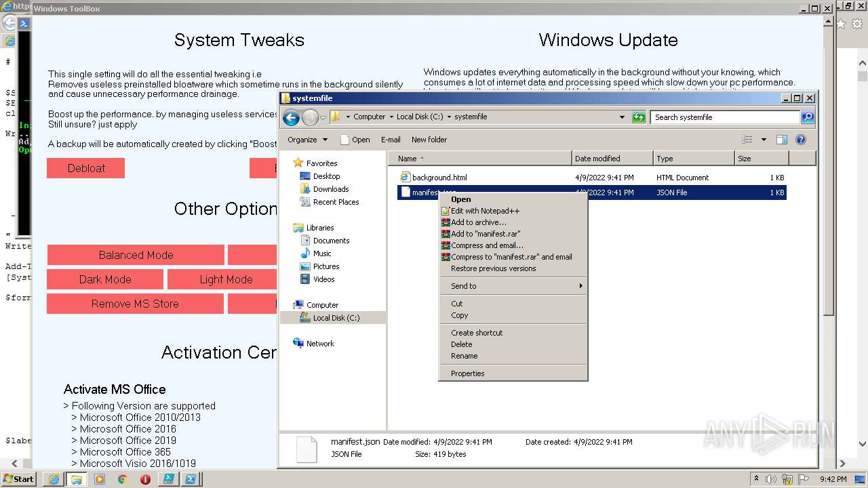
Task: Click Dark Mode button in Windows ToolBox
Action: pos(105,279)
